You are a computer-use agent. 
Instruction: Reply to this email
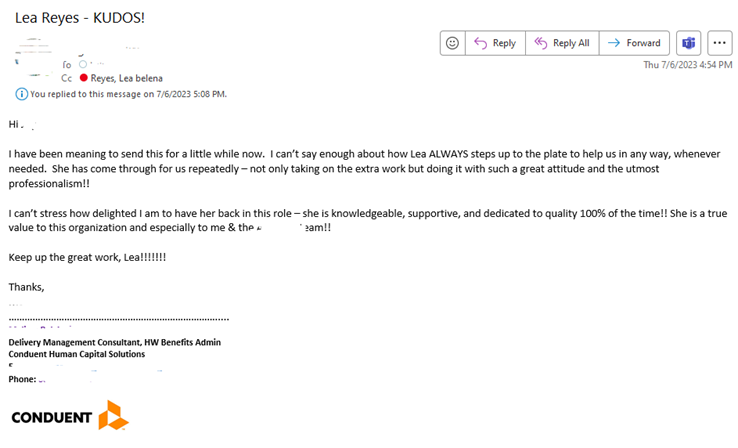tap(495, 43)
